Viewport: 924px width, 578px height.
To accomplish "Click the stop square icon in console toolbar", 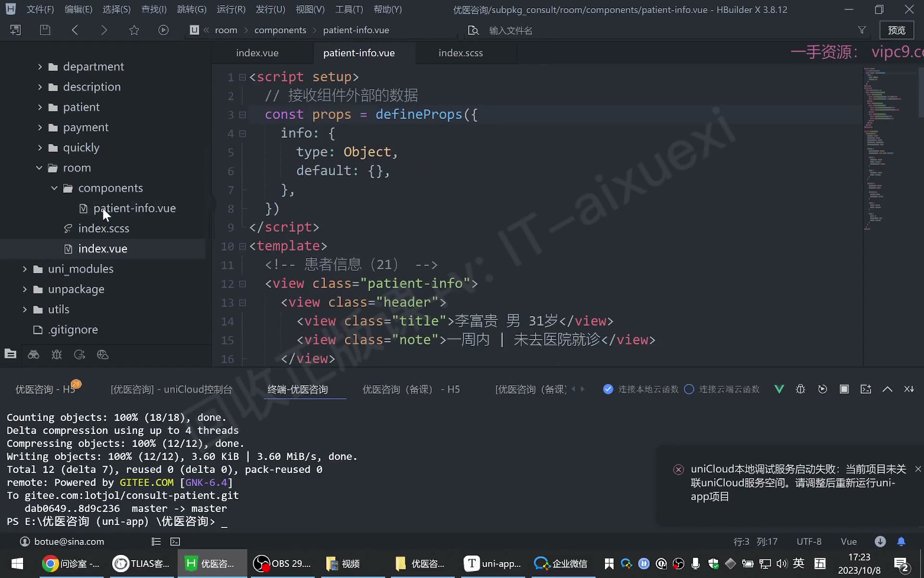I will (x=844, y=389).
